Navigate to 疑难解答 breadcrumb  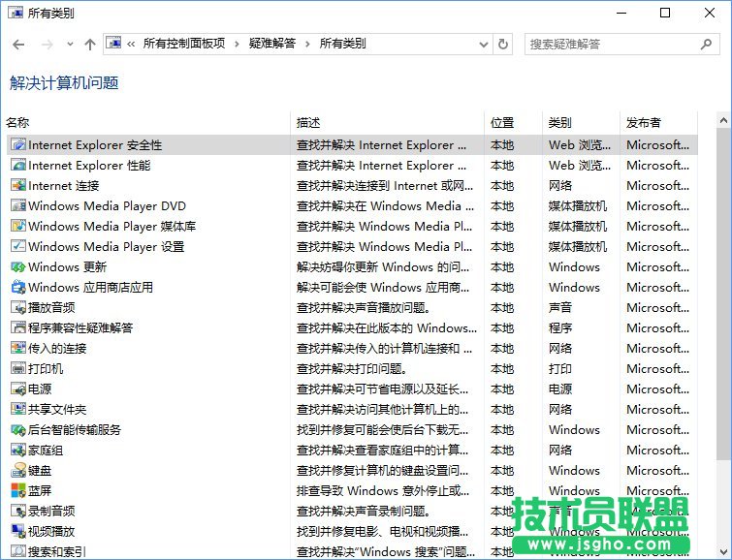tap(272, 44)
